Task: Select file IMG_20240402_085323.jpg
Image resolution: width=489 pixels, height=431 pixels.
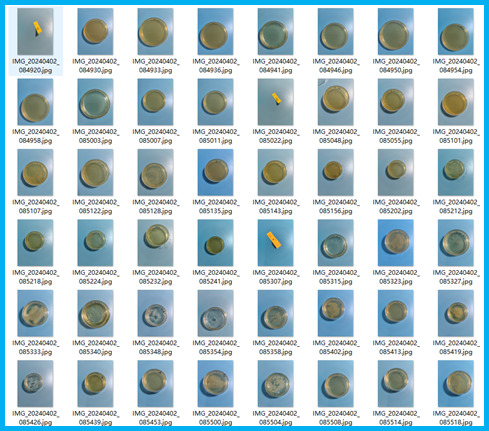Action: [396, 243]
